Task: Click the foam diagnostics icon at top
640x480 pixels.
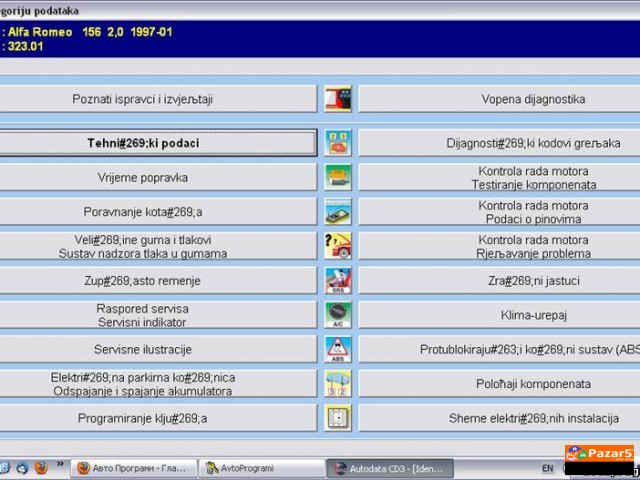Action: tap(338, 99)
